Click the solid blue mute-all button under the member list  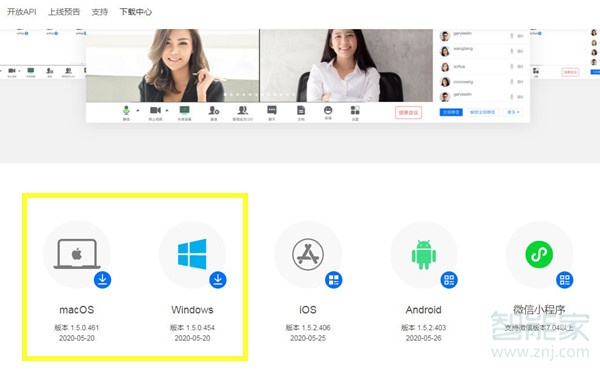click(451, 112)
